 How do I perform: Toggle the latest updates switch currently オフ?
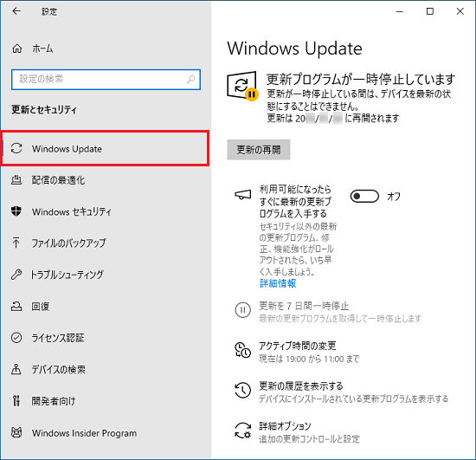point(364,197)
